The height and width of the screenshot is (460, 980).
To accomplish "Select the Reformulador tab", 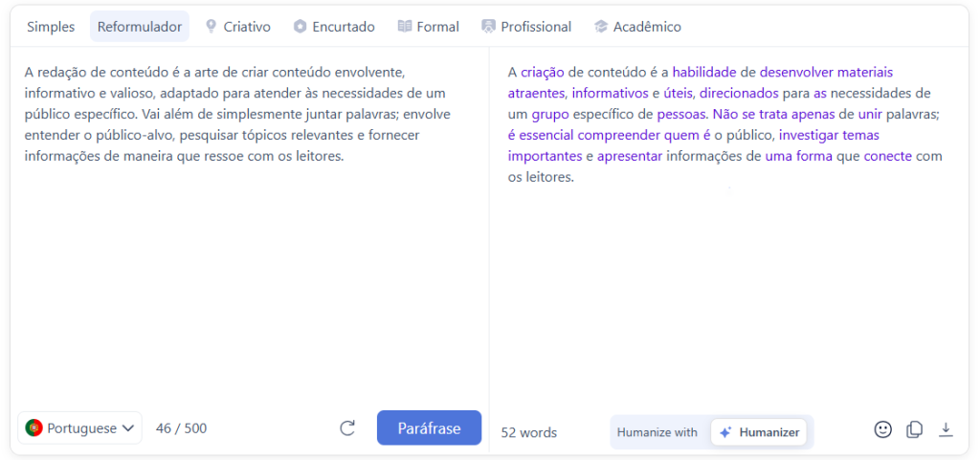I will click(140, 27).
